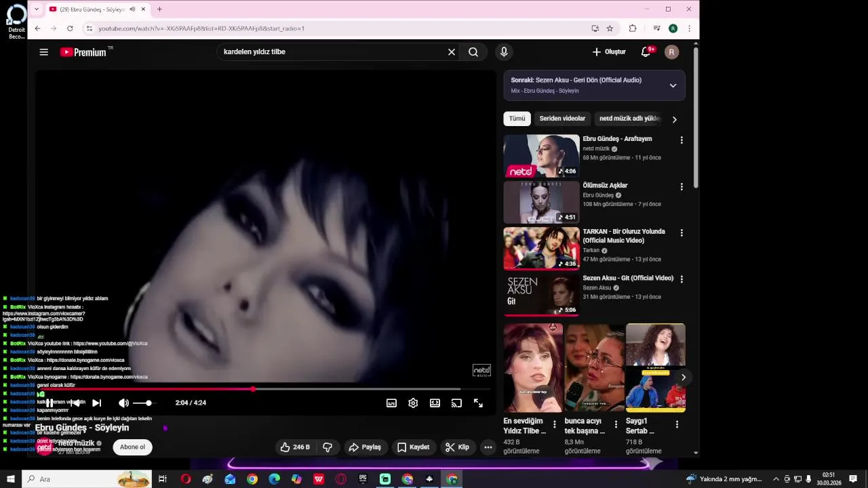Save video to playlist with Kaydet

coord(413,447)
